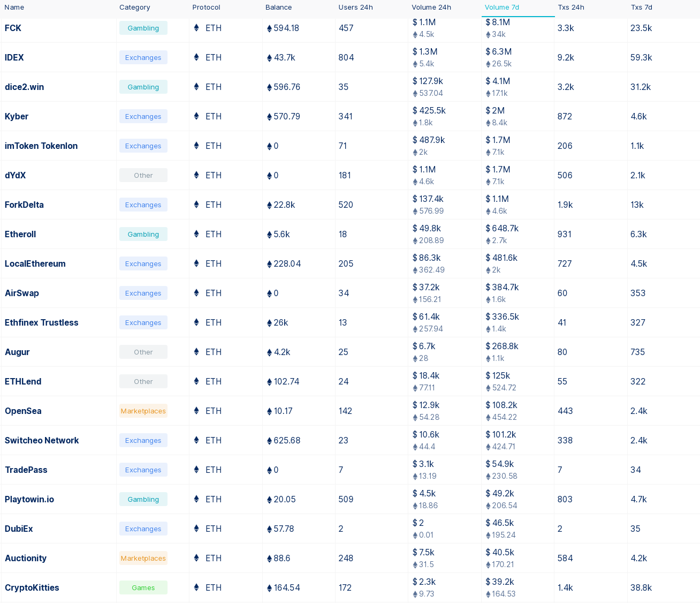
Task: Click Ethereum protocol icon in Kyber row
Action: 196,116
